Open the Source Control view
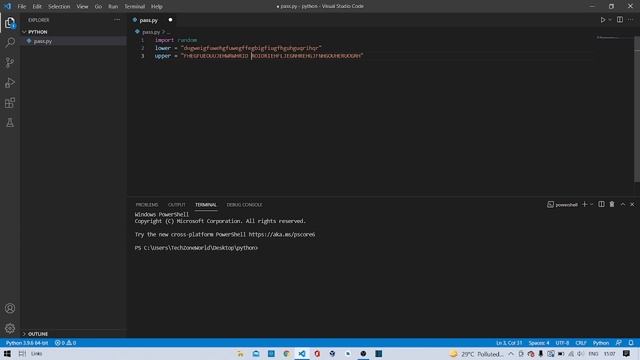 pyautogui.click(x=10, y=62)
